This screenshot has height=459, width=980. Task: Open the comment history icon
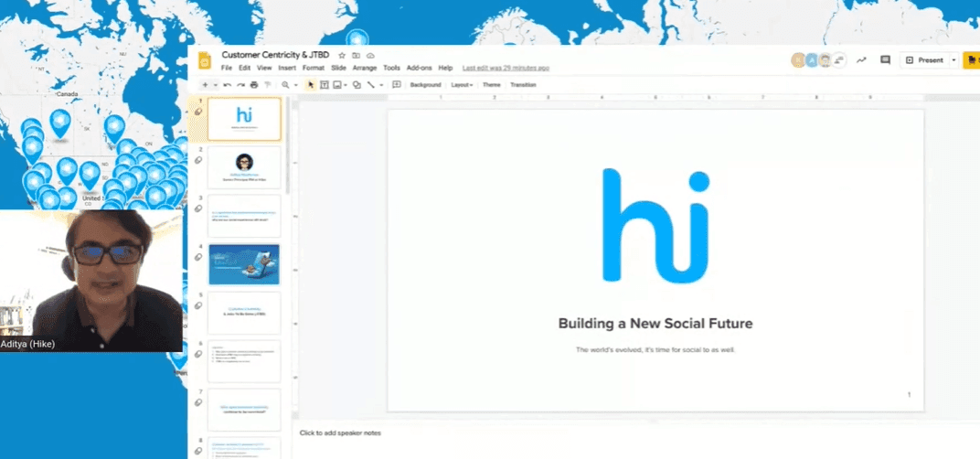(x=885, y=60)
